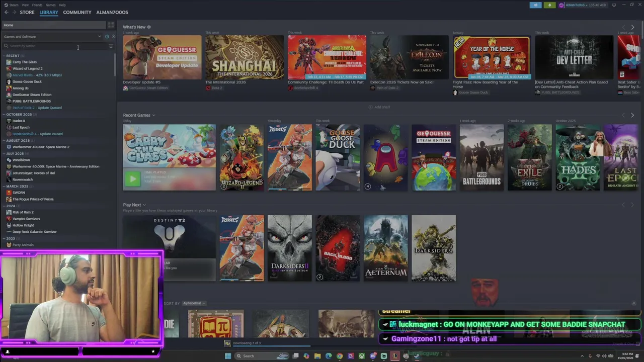Click the Search by Name field
Viewport: 644px width, 362px height.
54,46
